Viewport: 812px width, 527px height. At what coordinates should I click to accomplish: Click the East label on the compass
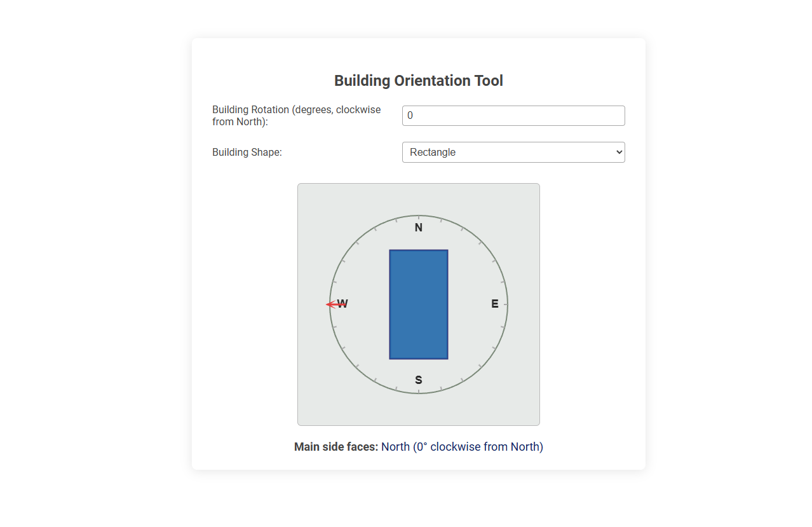click(494, 304)
